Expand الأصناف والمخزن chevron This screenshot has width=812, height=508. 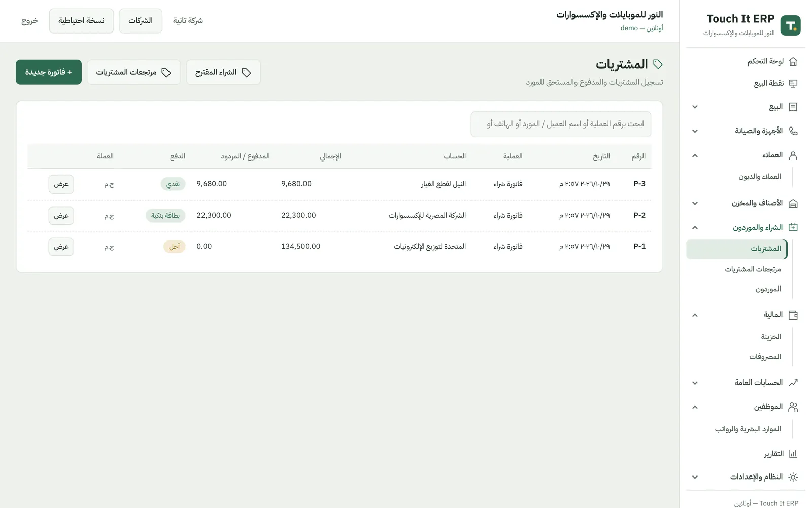[x=695, y=203]
